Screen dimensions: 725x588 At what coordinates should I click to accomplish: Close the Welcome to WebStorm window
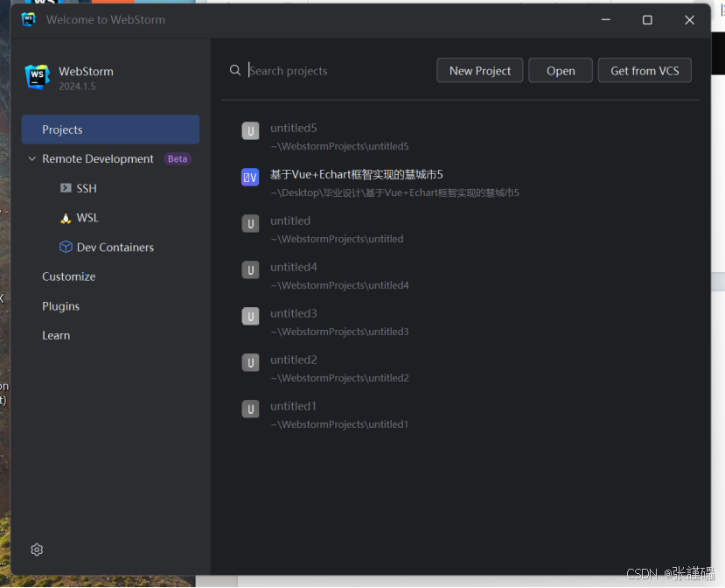(x=689, y=20)
